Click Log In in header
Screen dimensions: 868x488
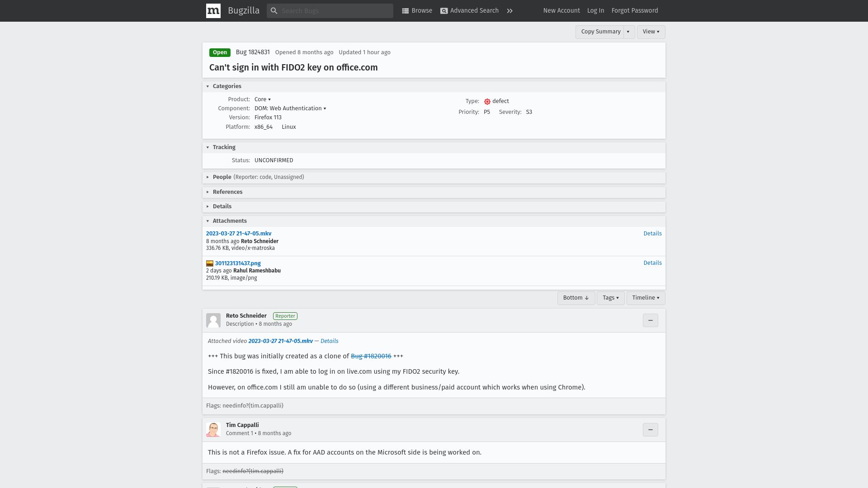pos(595,11)
